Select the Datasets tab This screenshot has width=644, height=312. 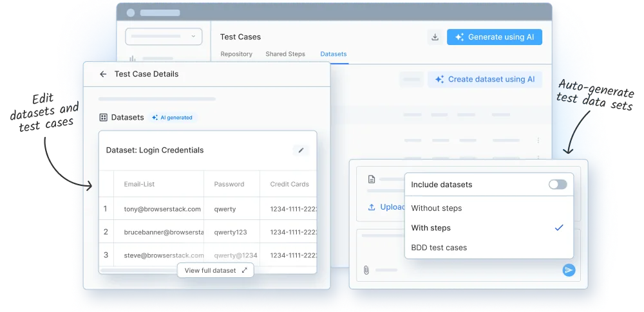[334, 54]
